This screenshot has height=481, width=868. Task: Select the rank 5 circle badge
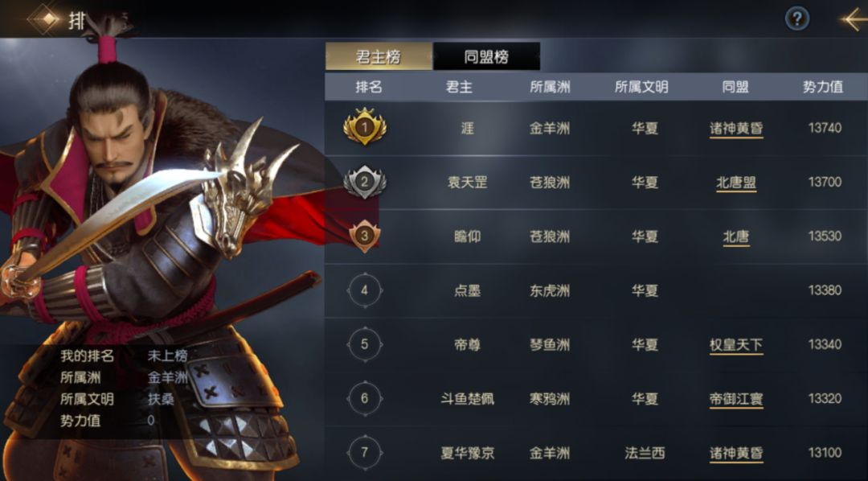tap(364, 344)
